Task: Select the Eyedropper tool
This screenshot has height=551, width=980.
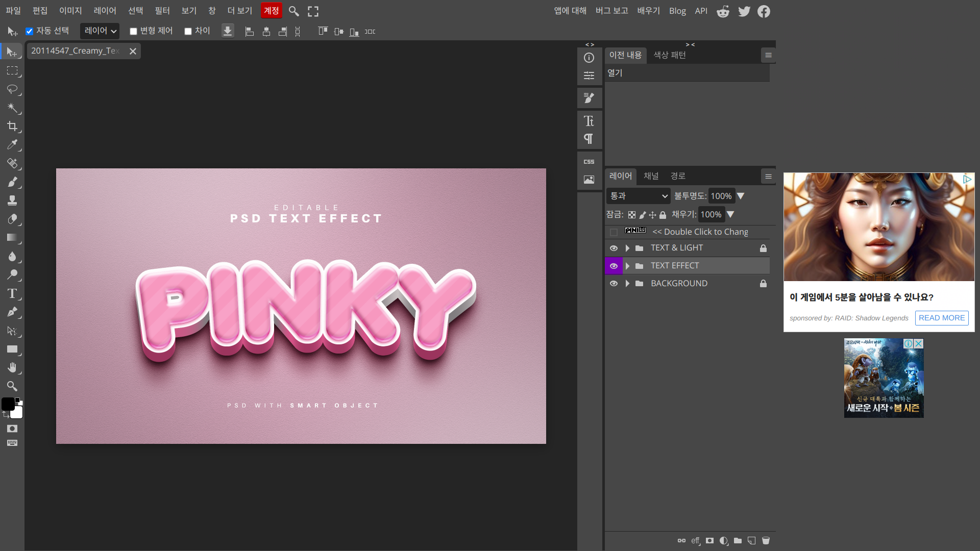Action: coord(12,145)
